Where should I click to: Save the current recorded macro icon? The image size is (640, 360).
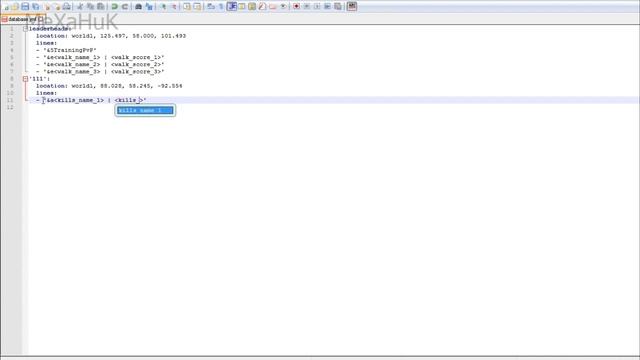point(338,7)
